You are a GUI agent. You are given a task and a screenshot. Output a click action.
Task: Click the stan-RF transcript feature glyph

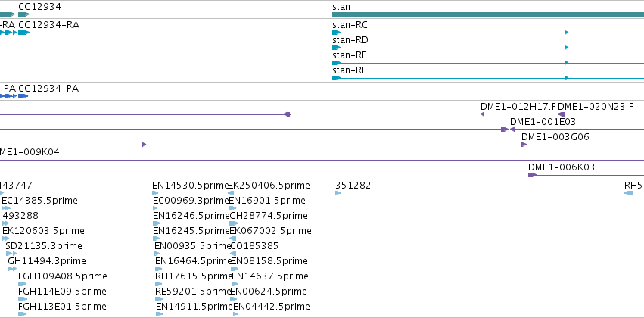(x=488, y=63)
